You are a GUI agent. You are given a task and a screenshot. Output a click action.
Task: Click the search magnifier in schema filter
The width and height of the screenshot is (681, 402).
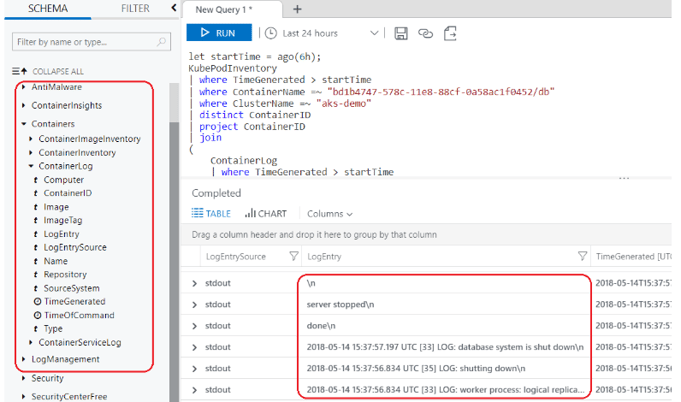coord(162,42)
